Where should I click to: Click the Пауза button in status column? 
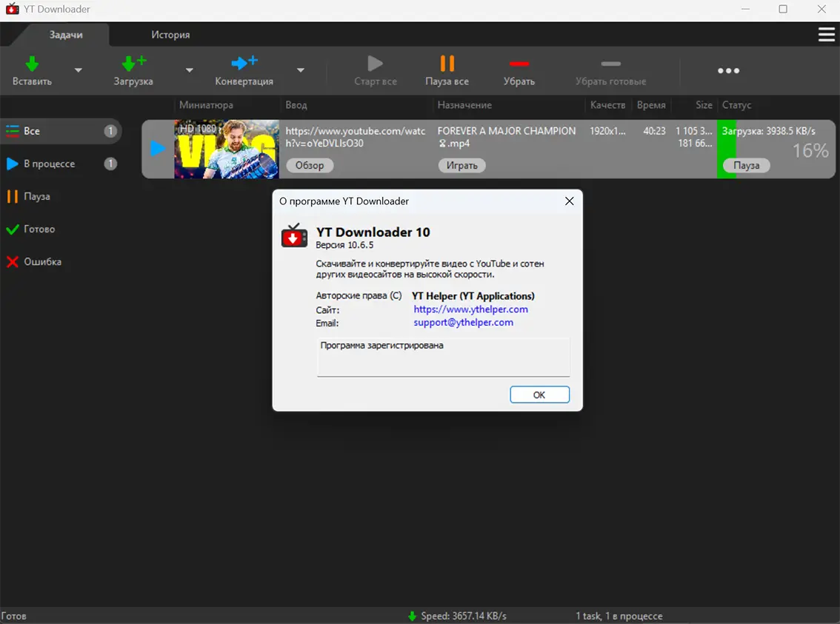tap(746, 165)
